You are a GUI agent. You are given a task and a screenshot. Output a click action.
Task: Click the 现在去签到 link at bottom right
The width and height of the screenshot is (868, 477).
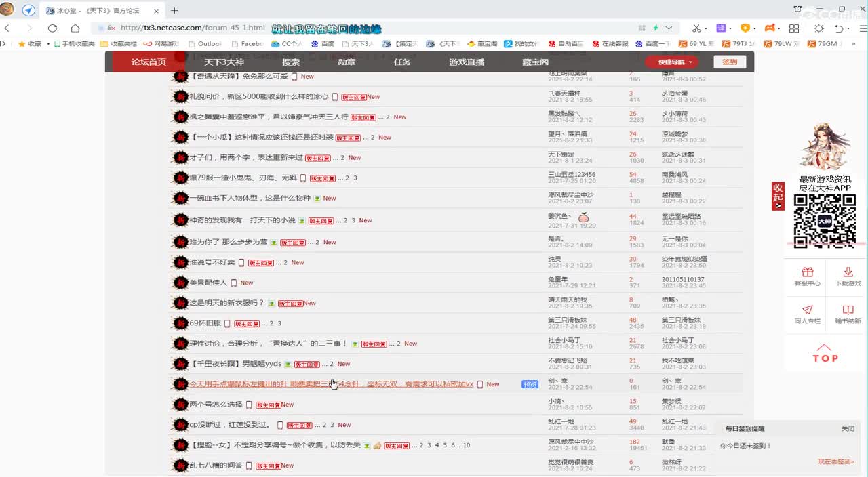(833, 461)
